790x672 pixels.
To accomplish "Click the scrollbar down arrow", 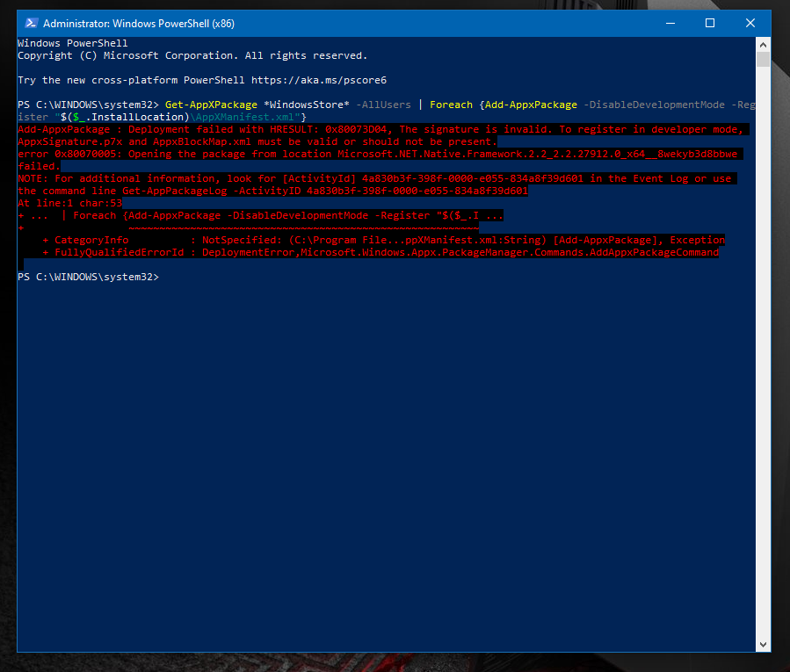I will (763, 644).
